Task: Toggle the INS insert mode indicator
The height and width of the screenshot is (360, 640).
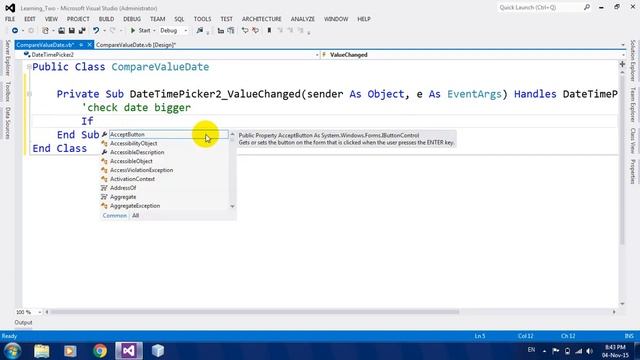Action: coord(629,336)
